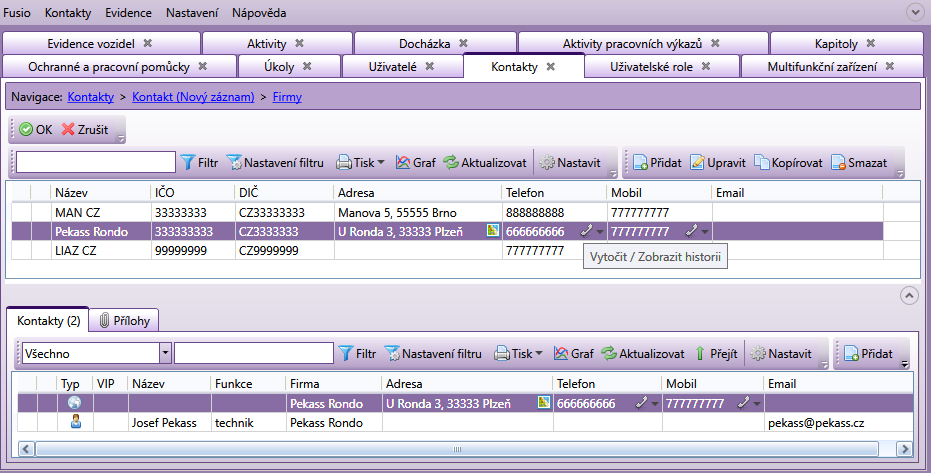The height and width of the screenshot is (473, 931).
Task: Click Nastavit gear in the upper toolbar
Action: (x=570, y=163)
